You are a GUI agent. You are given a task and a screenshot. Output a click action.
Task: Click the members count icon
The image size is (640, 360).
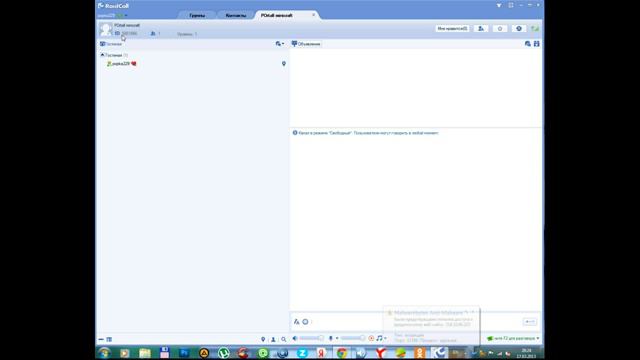153,33
